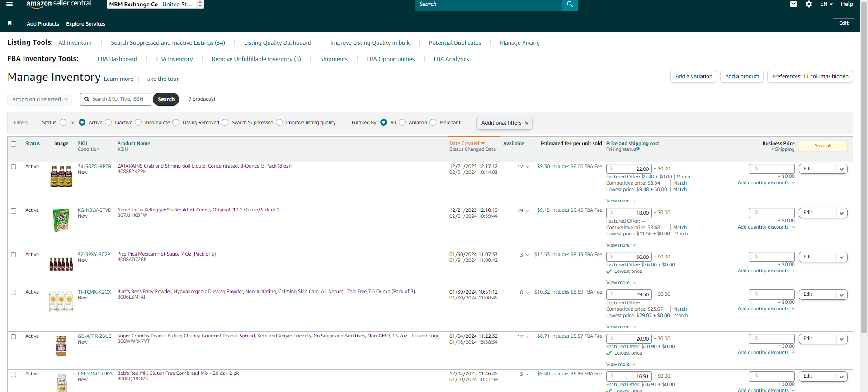Click Match next to Zatarains Featured Offer
The width and height of the screenshot is (868, 392).
683,177
